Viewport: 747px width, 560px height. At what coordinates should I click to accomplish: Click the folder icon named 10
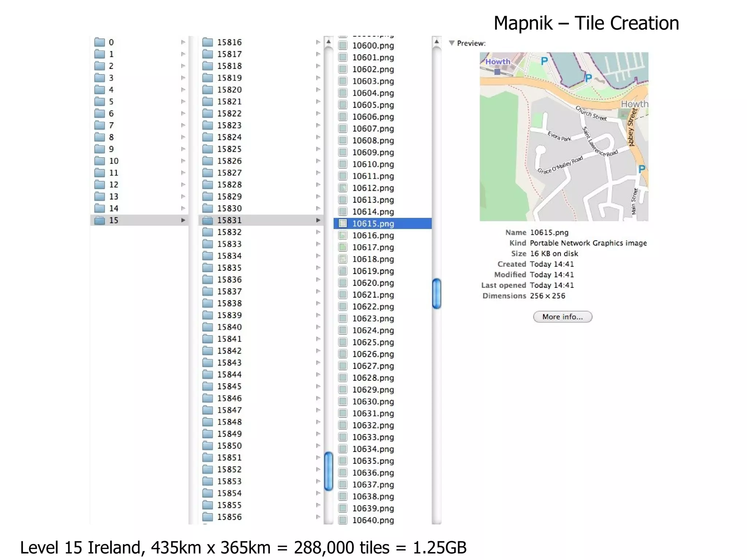coord(100,161)
